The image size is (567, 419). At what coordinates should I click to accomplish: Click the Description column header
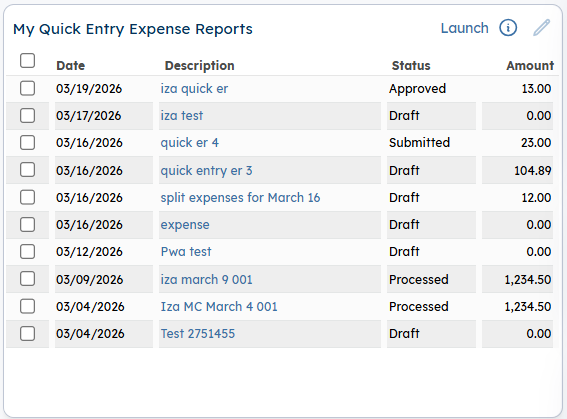click(x=199, y=65)
